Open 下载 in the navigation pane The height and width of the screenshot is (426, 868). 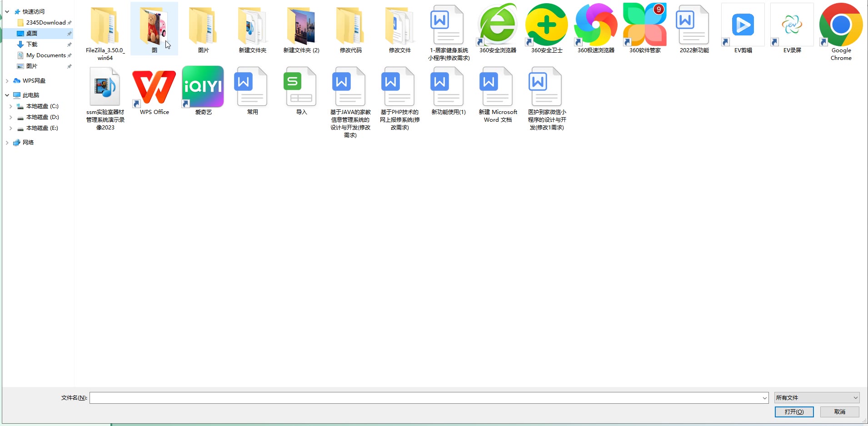pos(32,45)
